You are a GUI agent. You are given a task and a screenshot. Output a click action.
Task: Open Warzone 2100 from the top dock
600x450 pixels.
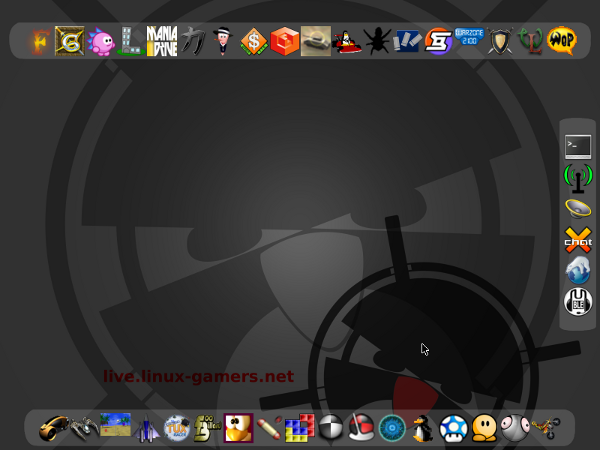pyautogui.click(x=469, y=37)
